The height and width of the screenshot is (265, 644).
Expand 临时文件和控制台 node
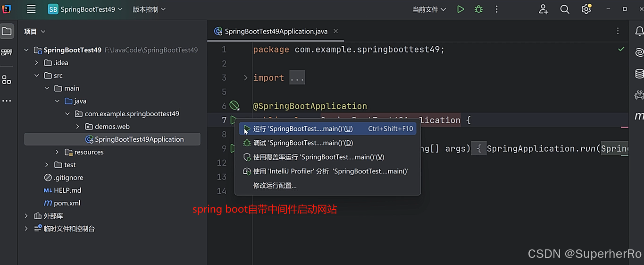[26, 229]
